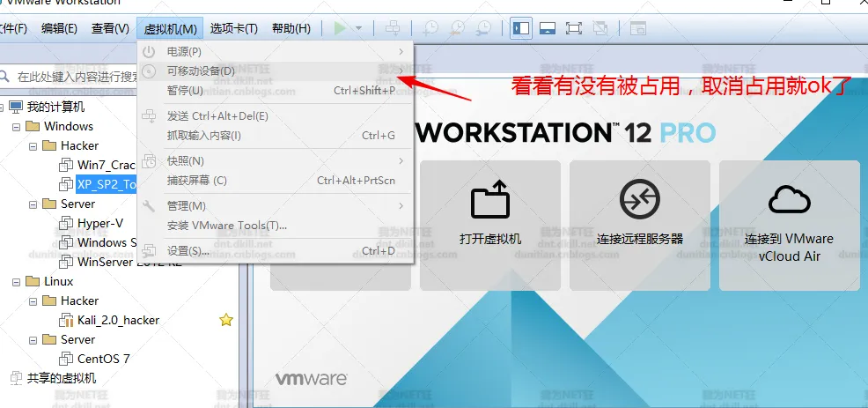Select 安装 VMware Tools(T)... menu entry
This screenshot has height=408, width=868.
pyautogui.click(x=276, y=226)
